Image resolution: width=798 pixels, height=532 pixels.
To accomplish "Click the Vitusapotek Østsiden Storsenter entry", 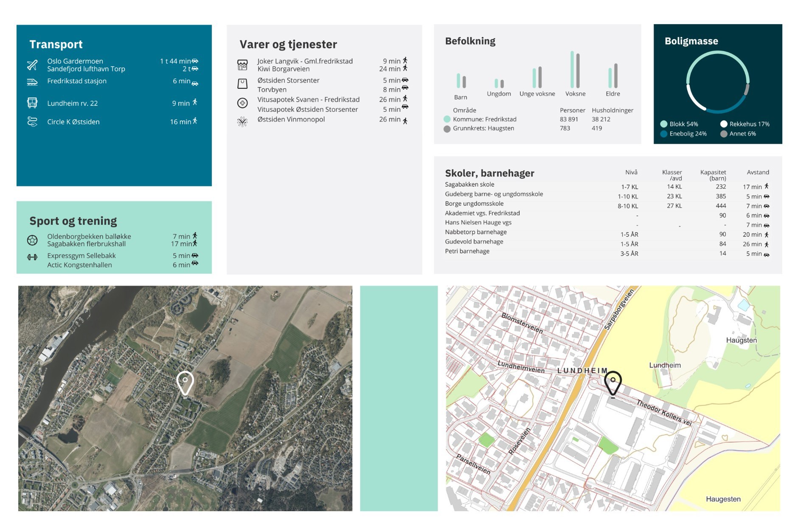I will coord(308,109).
